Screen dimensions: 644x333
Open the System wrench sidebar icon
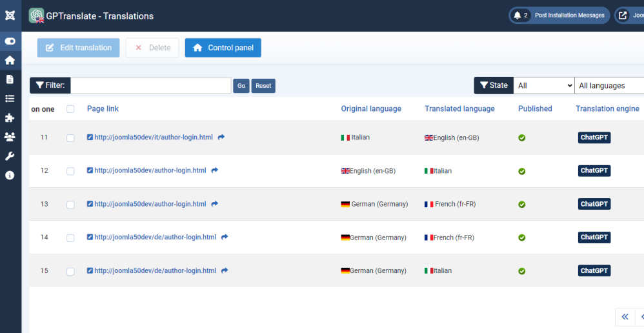point(10,156)
